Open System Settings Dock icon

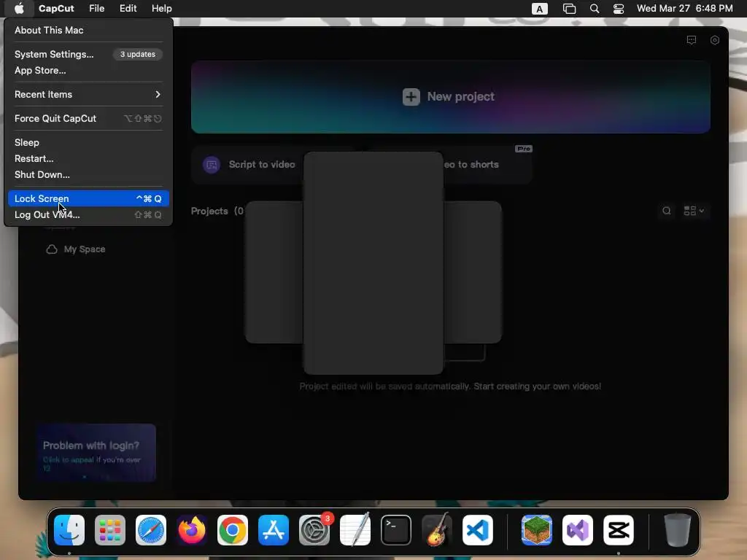(314, 530)
